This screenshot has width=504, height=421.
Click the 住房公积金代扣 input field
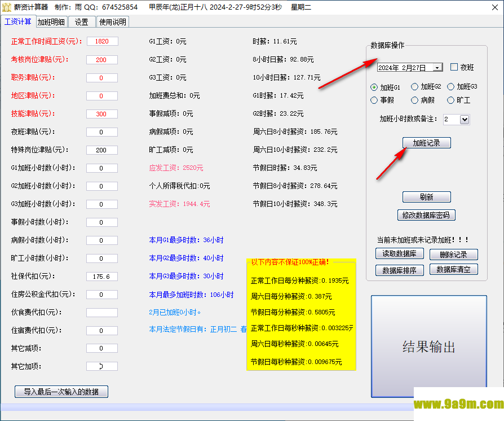pyautogui.click(x=102, y=295)
